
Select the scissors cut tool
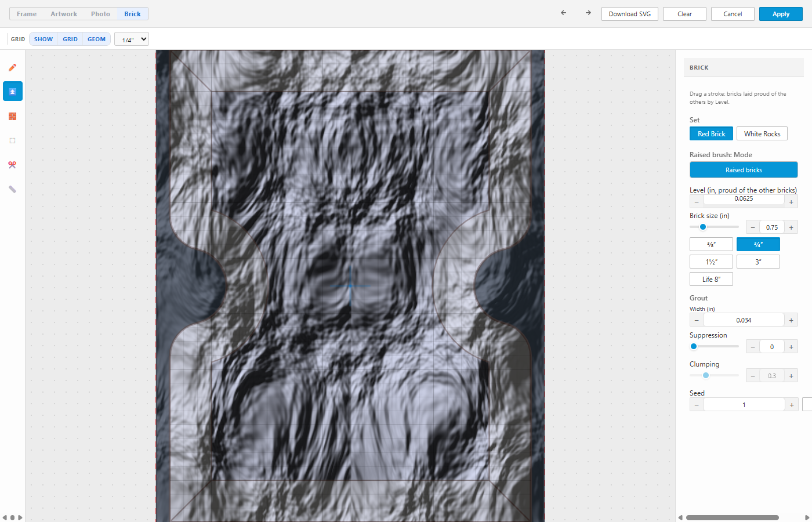(x=12, y=165)
